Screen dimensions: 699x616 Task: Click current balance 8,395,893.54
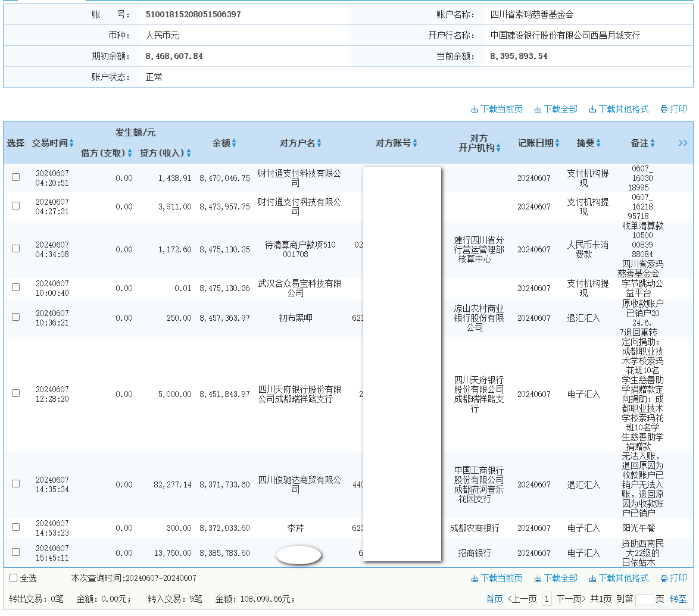[x=519, y=56]
